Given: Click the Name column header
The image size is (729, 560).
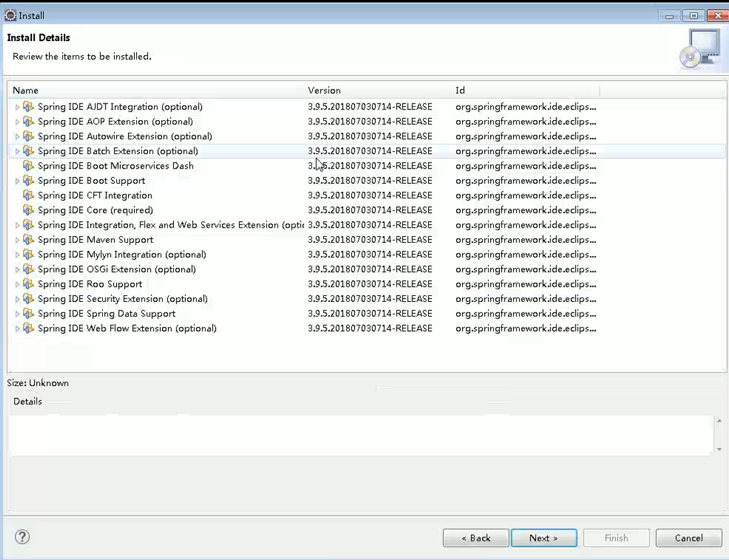Looking at the screenshot, I should point(156,90).
